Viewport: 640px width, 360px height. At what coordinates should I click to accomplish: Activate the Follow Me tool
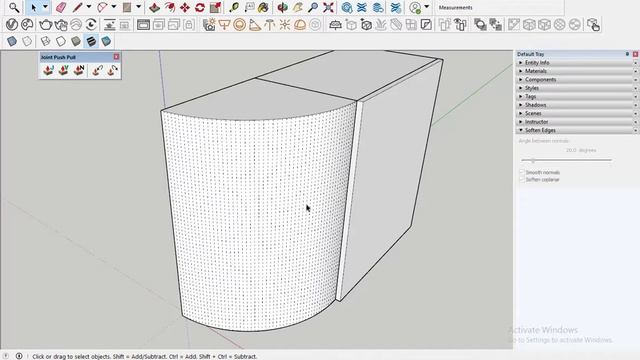170,7
